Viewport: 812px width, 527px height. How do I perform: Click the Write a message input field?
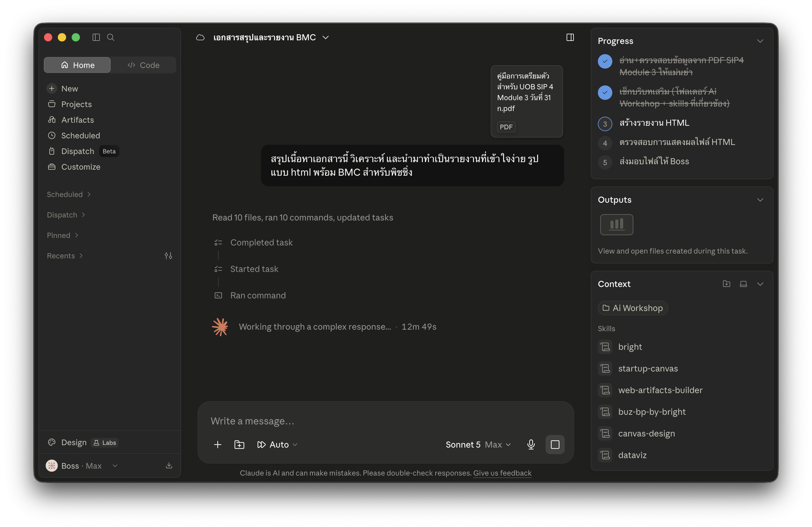pyautogui.click(x=386, y=421)
